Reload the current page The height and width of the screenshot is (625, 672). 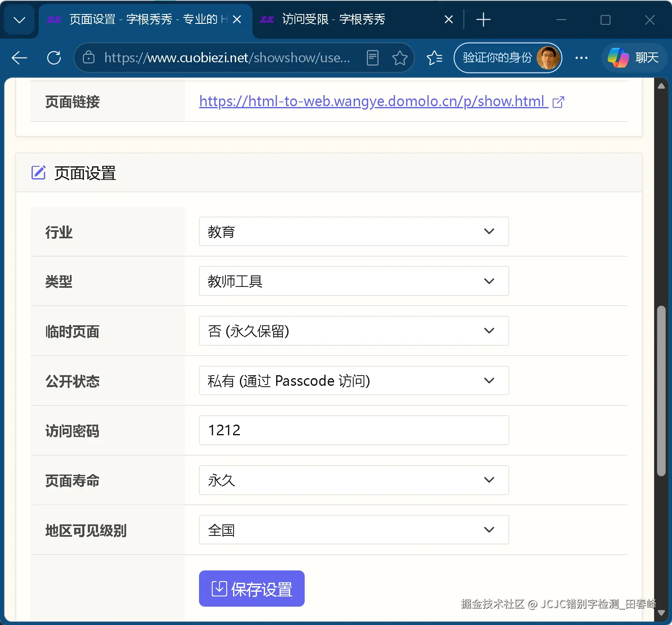[54, 58]
